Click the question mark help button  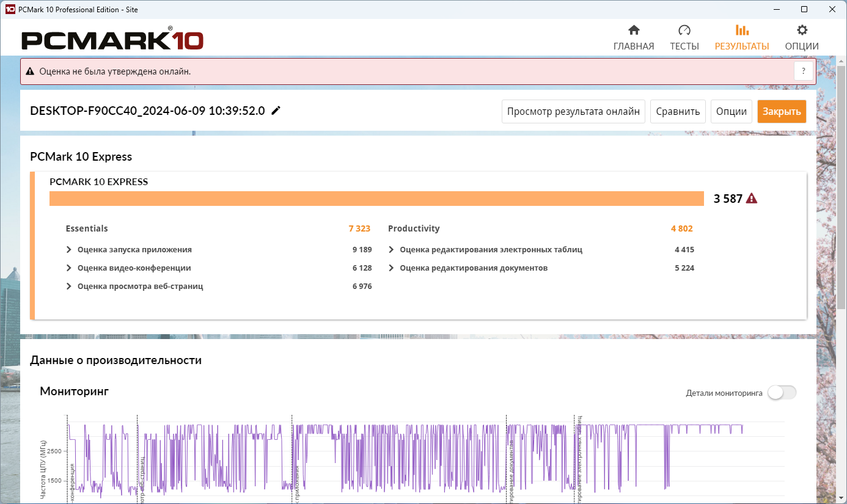pos(804,71)
